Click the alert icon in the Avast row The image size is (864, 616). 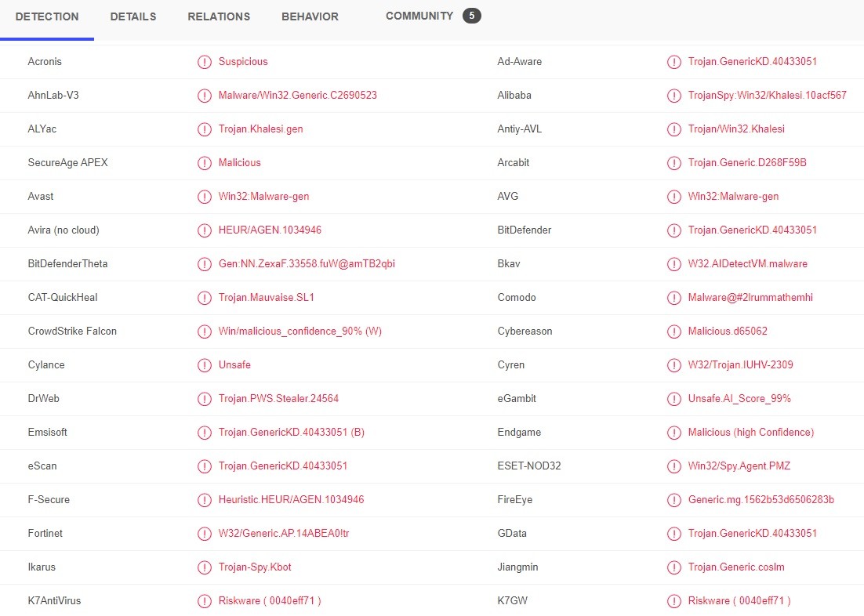tap(205, 197)
